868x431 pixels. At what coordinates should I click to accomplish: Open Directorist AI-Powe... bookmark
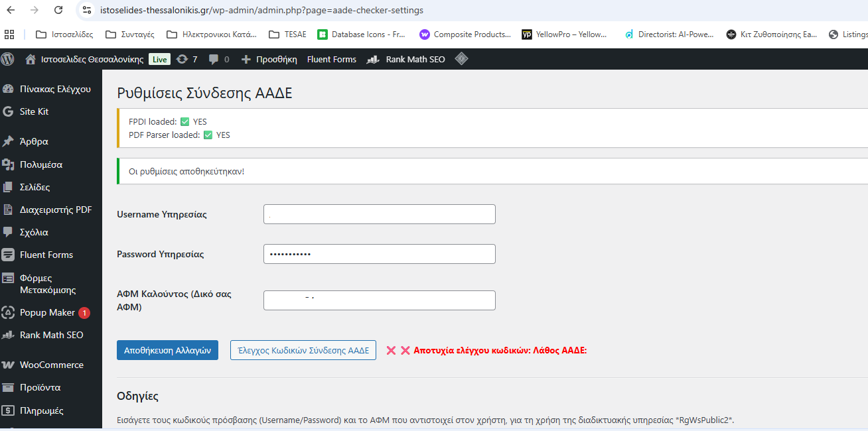tap(670, 34)
